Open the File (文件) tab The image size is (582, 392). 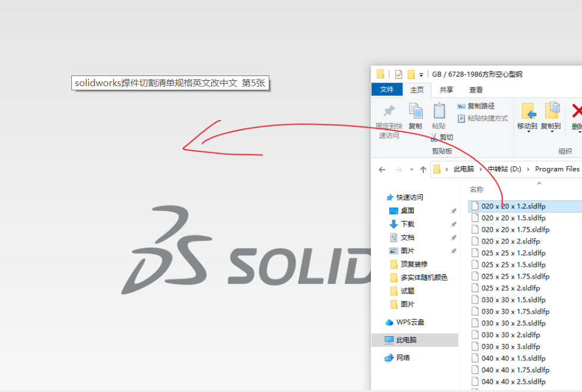click(x=387, y=89)
